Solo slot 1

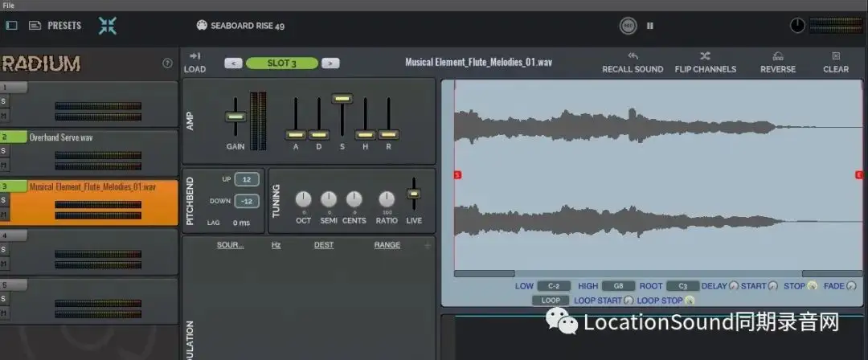(4, 101)
